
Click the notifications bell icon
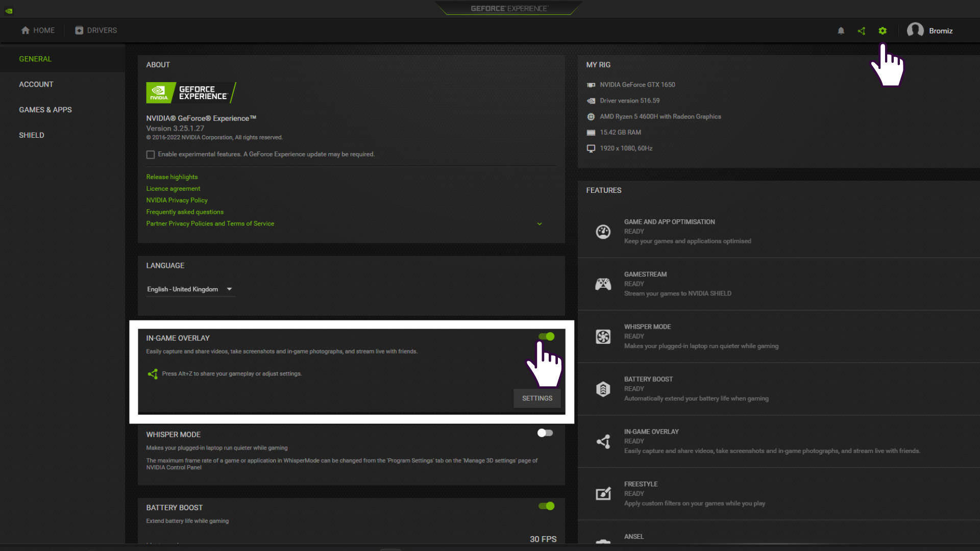coord(841,31)
